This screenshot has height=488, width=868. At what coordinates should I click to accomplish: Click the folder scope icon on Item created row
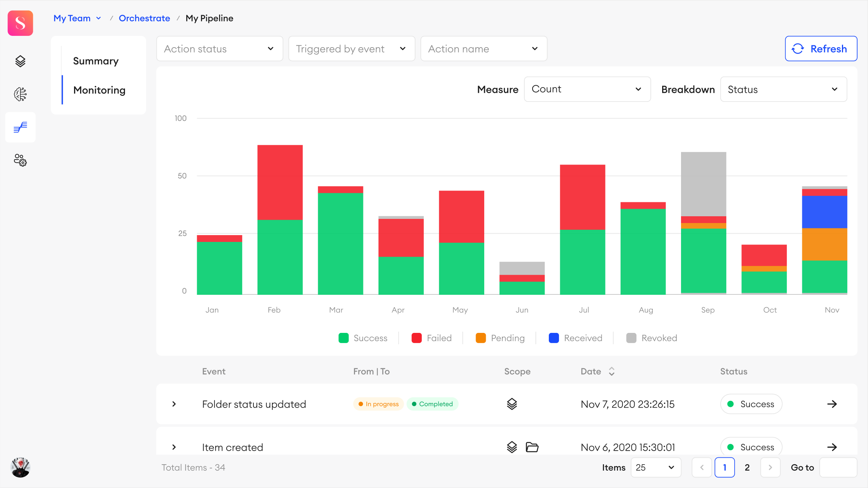tap(532, 447)
